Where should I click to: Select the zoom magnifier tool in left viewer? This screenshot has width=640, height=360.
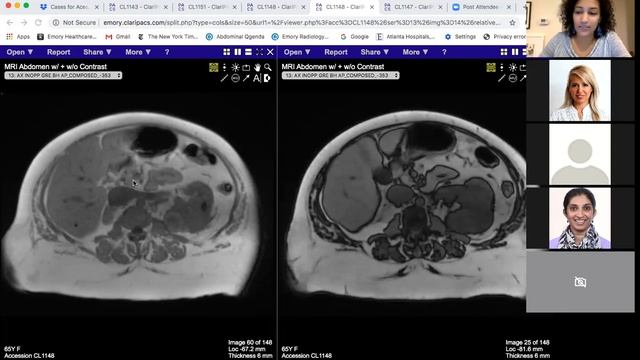(x=268, y=67)
